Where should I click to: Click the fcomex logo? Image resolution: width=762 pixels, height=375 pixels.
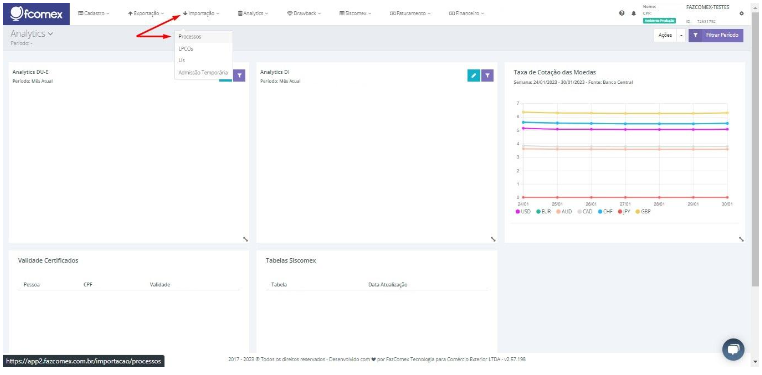pyautogui.click(x=36, y=14)
